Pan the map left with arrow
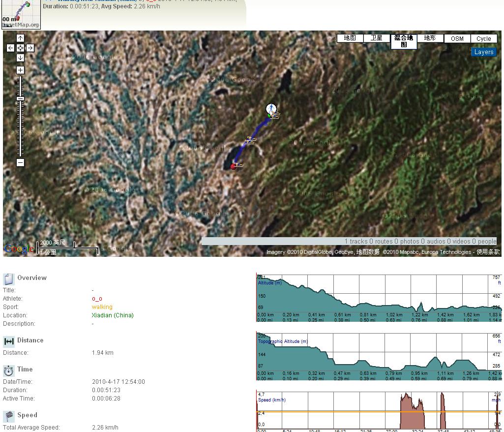The image size is (504, 432). (x=10, y=48)
